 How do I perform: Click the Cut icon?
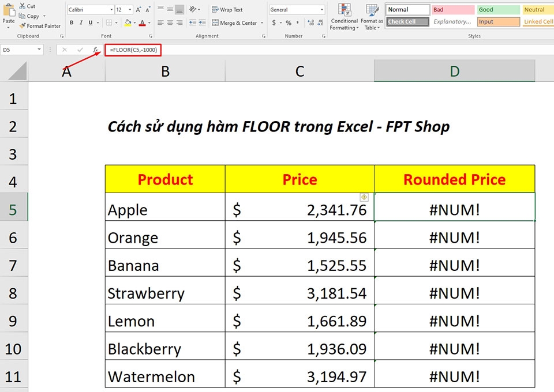coord(21,5)
